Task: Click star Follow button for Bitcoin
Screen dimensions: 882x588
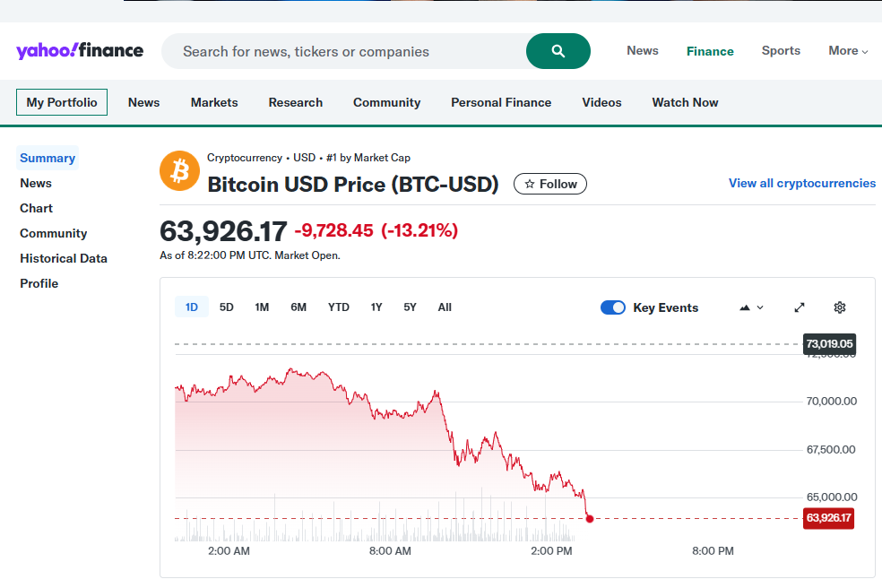Action: [550, 184]
